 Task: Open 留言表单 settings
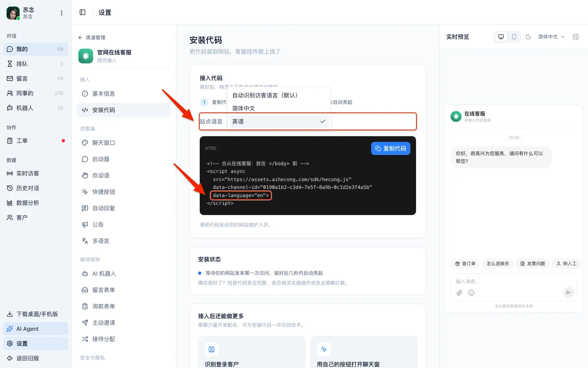pos(124,290)
